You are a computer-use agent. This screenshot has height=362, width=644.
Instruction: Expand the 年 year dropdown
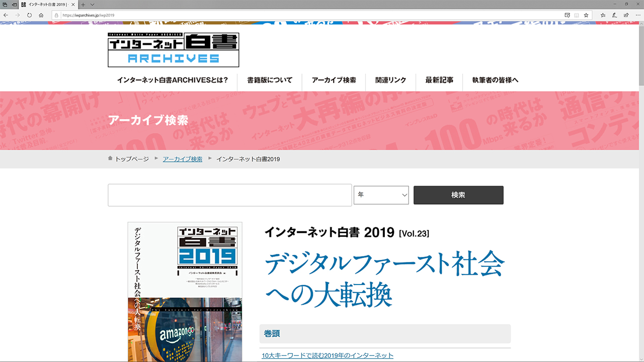tap(381, 195)
